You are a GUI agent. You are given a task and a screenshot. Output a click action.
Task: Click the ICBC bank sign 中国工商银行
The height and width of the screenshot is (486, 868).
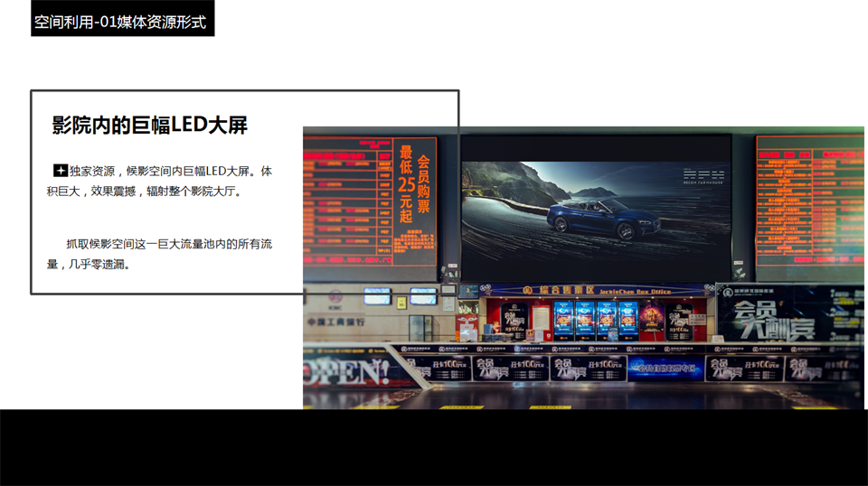(335, 321)
